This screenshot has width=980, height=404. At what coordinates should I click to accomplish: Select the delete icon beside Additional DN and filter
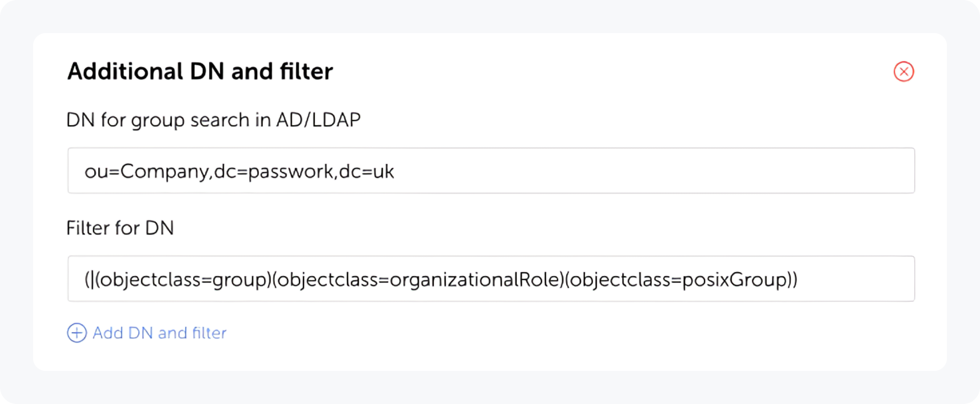pyautogui.click(x=904, y=72)
